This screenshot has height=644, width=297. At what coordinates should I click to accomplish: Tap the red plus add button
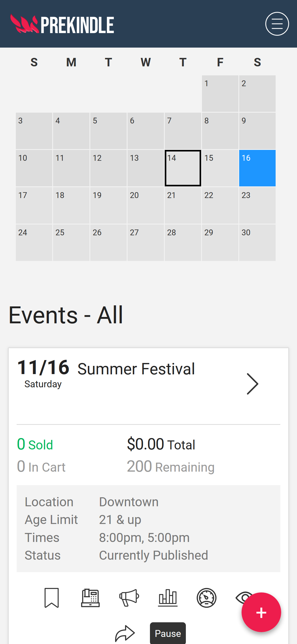(261, 612)
